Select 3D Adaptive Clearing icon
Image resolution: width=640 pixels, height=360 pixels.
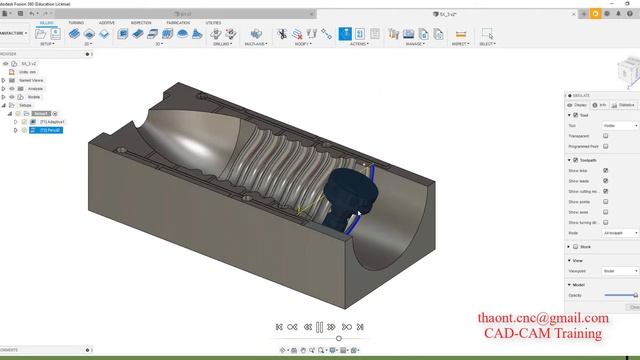pyautogui.click(x=123, y=34)
